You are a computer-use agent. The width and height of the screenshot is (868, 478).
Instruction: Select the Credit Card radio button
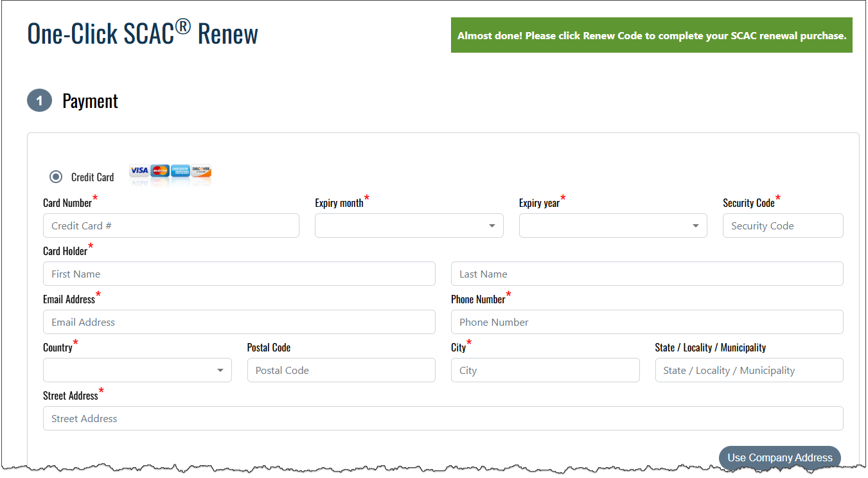(56, 177)
